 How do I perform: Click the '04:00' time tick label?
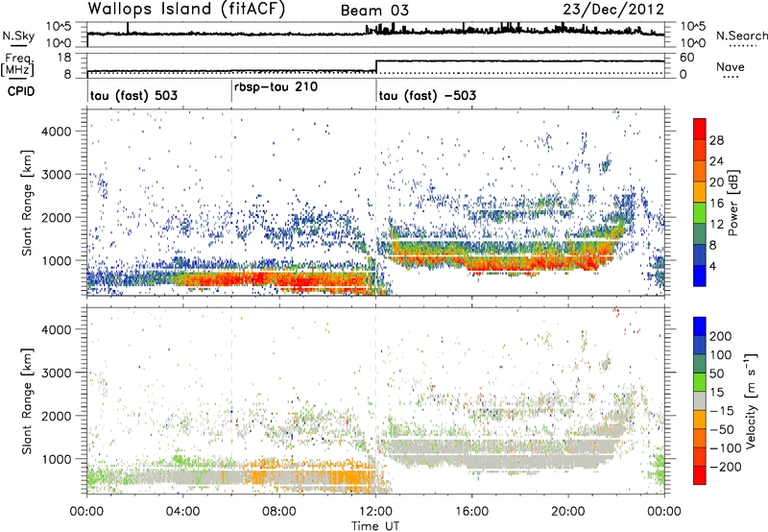click(x=183, y=512)
